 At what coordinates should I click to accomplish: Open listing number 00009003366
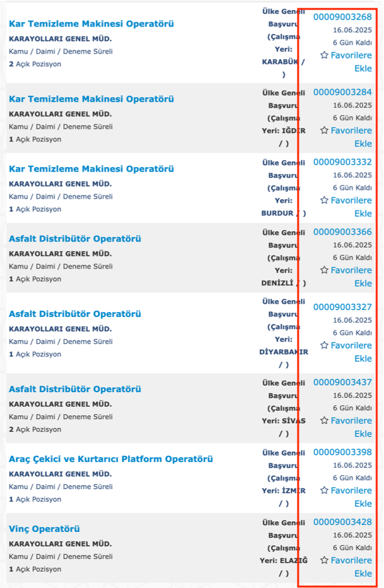pos(342,231)
